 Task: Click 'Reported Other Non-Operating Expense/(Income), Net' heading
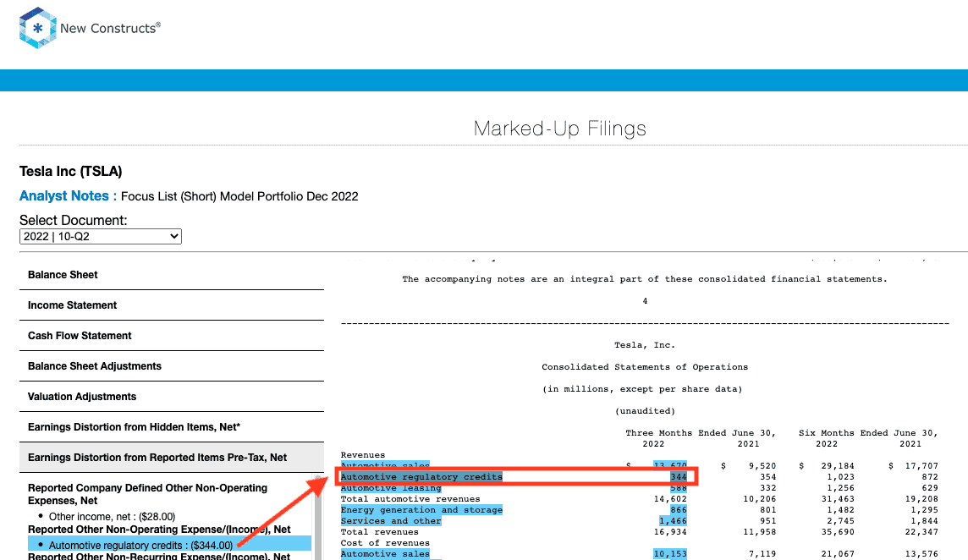click(x=159, y=530)
